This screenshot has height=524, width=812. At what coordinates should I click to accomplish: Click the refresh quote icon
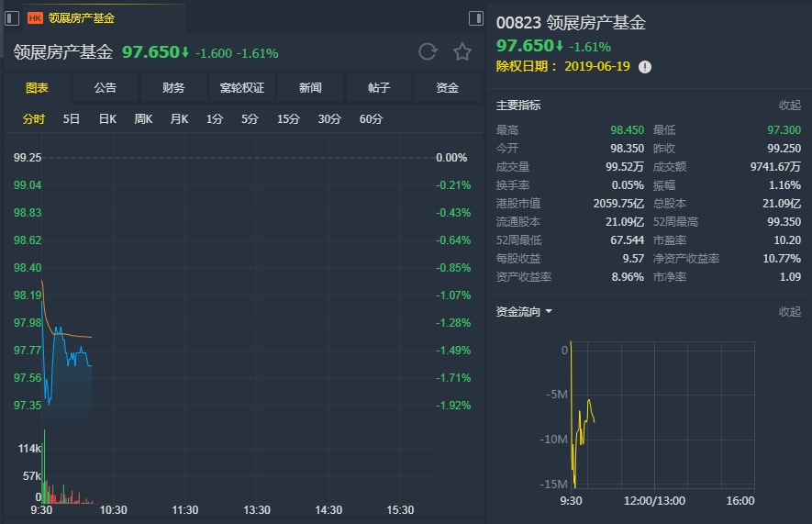[x=428, y=51]
